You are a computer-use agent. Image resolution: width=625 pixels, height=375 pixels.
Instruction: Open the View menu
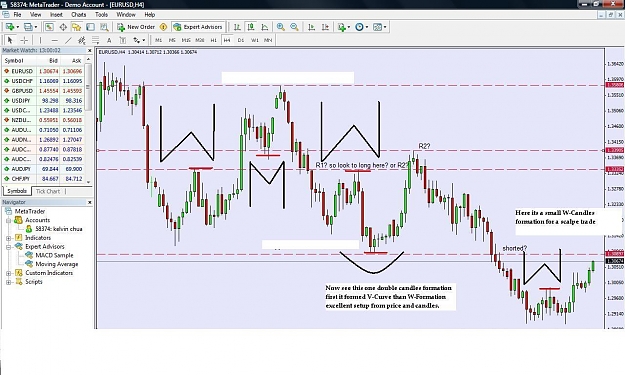tap(36, 15)
